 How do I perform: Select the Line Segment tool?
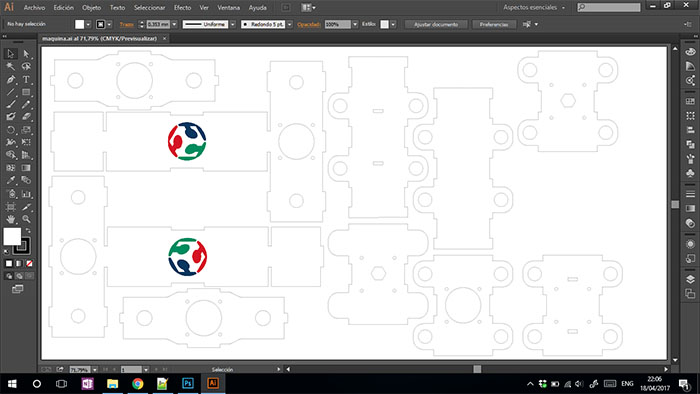pos(11,92)
